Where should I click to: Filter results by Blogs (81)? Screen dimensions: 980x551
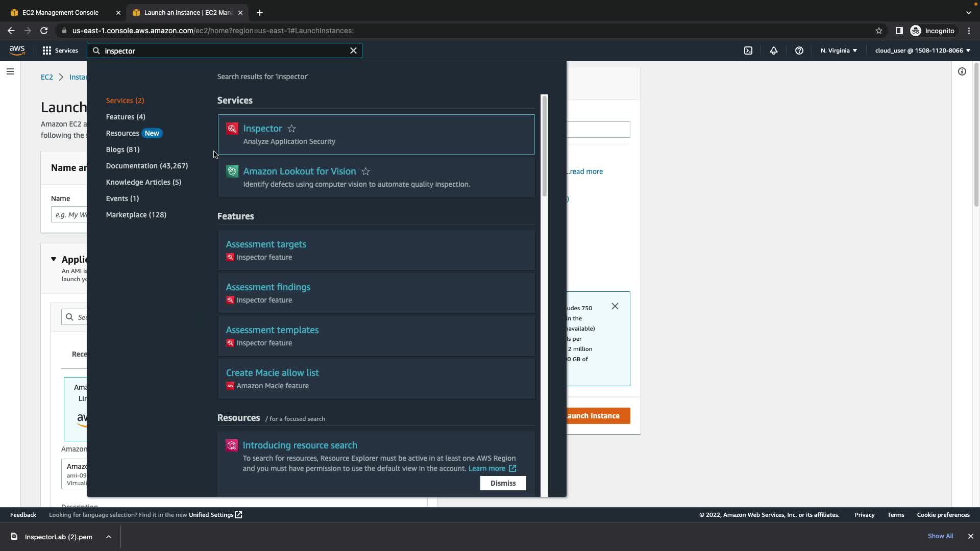point(122,149)
